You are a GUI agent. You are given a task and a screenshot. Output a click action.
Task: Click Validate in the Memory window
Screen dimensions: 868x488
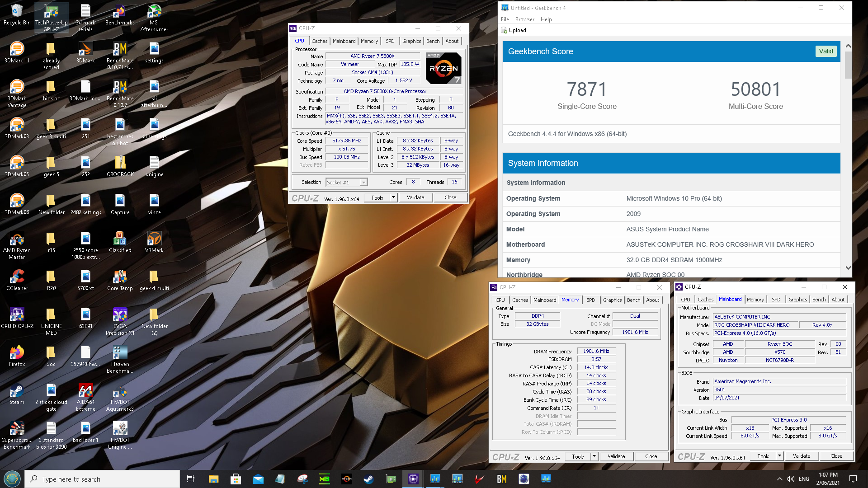(616, 456)
